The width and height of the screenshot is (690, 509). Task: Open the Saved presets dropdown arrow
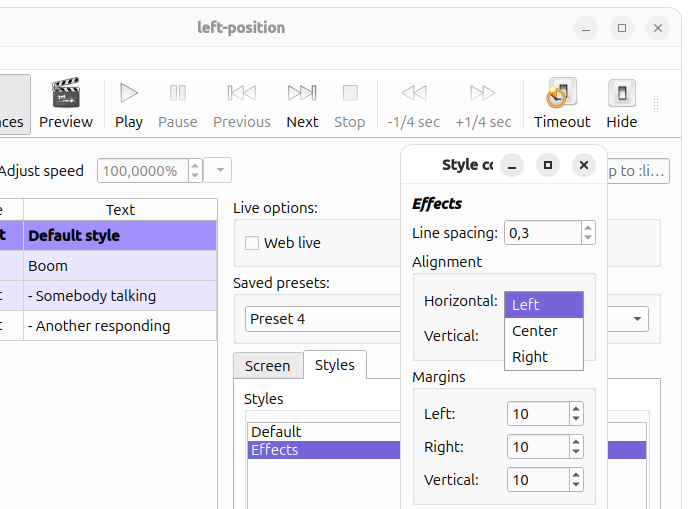tap(637, 319)
